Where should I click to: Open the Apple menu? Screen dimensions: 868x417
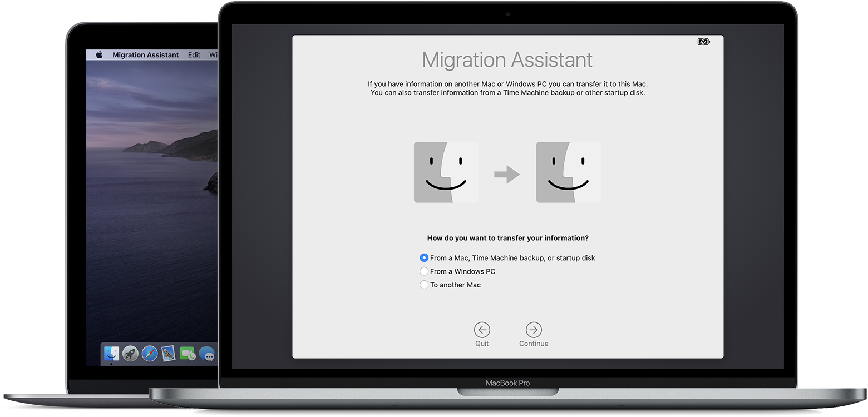tap(98, 54)
